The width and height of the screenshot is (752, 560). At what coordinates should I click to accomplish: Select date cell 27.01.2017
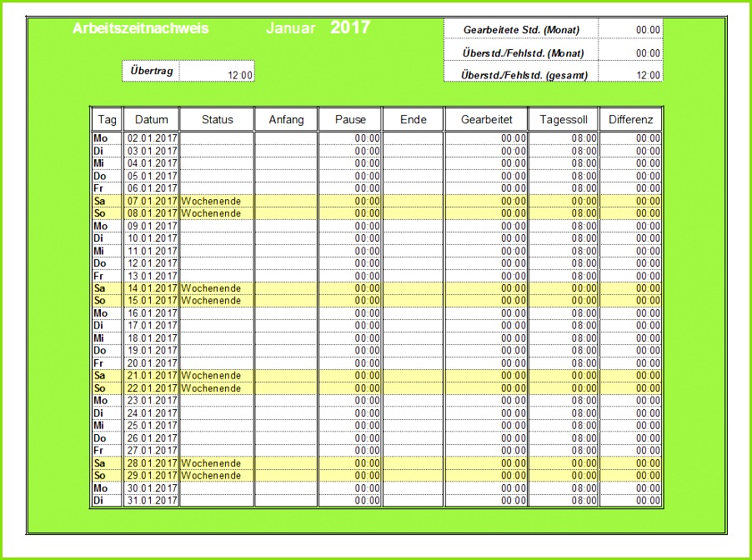coord(152,450)
